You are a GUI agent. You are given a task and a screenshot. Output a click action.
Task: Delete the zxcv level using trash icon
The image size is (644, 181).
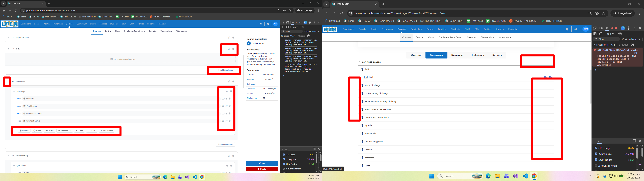coord(233,49)
